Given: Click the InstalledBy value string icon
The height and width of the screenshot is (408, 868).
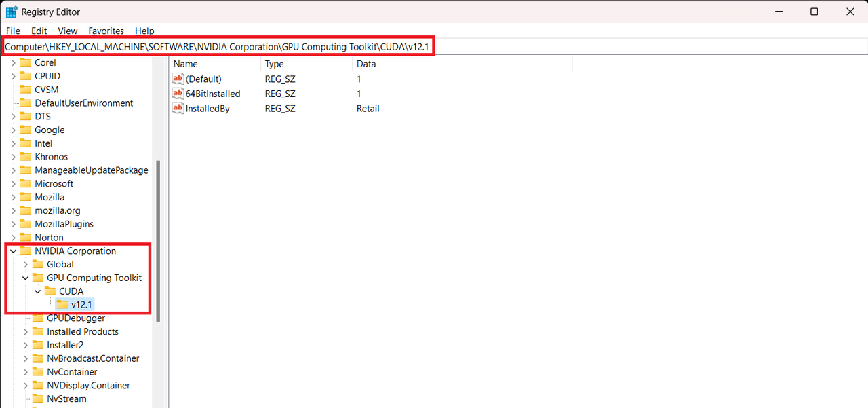Looking at the screenshot, I should [x=178, y=109].
